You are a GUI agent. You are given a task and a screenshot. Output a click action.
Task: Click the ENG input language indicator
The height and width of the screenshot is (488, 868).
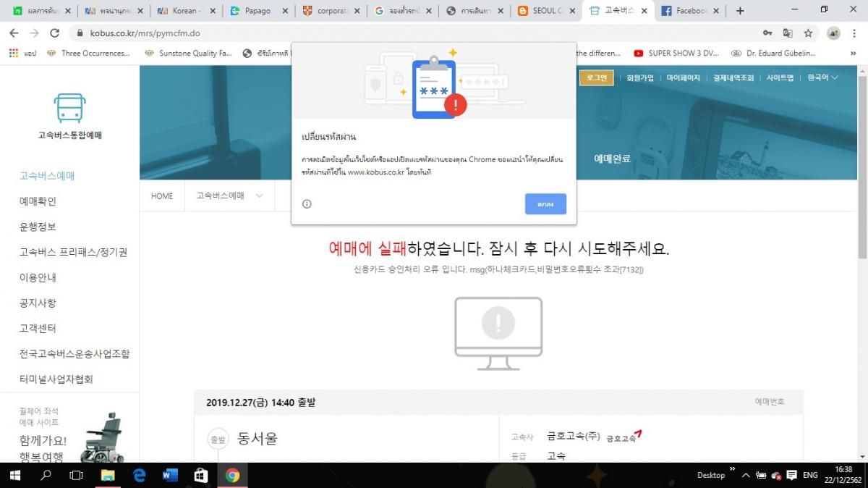click(x=811, y=475)
